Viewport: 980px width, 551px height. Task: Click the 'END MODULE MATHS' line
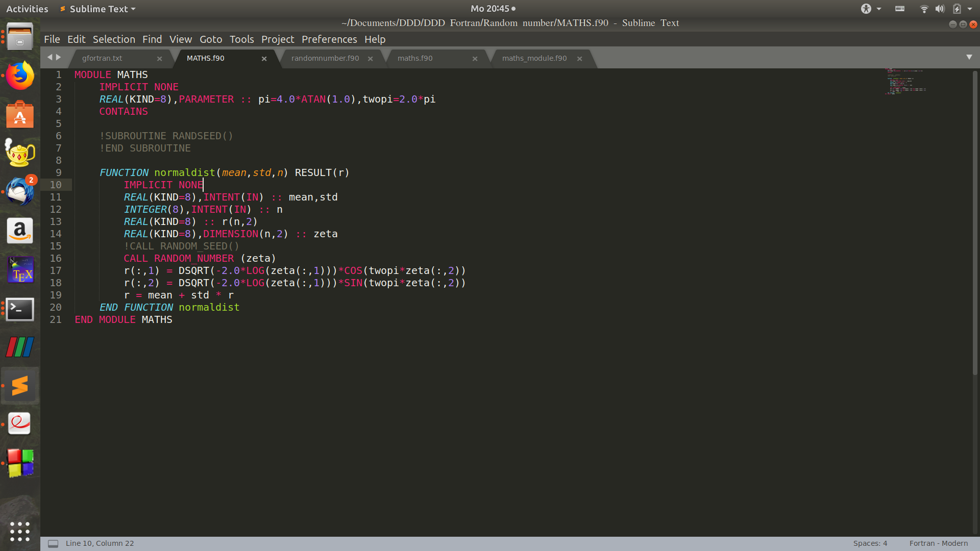click(x=124, y=319)
